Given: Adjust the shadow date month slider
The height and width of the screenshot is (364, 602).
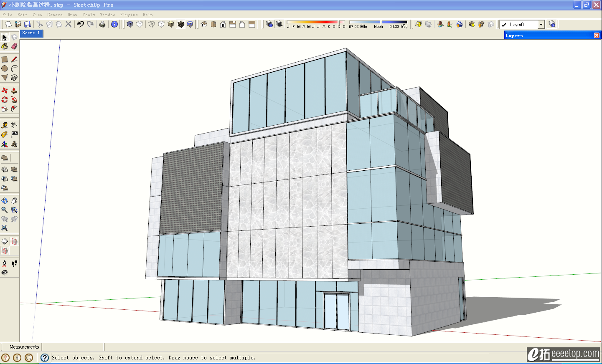Looking at the screenshot, I should 316,22.
